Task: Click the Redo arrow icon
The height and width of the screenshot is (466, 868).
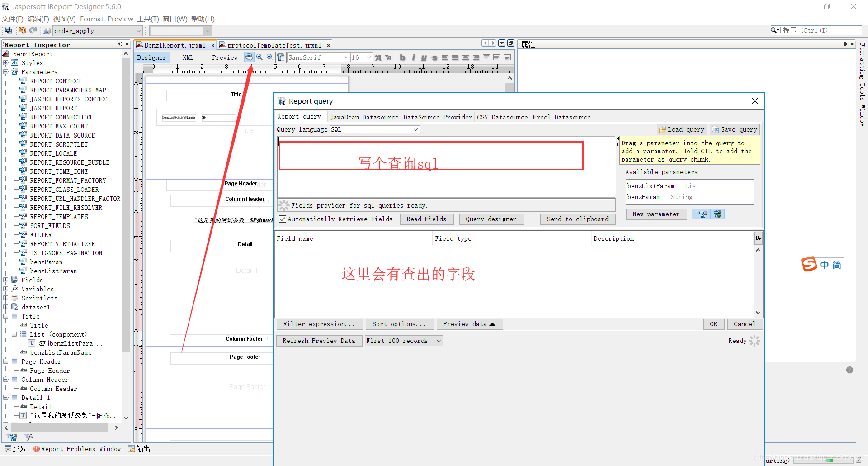Action: (33, 30)
